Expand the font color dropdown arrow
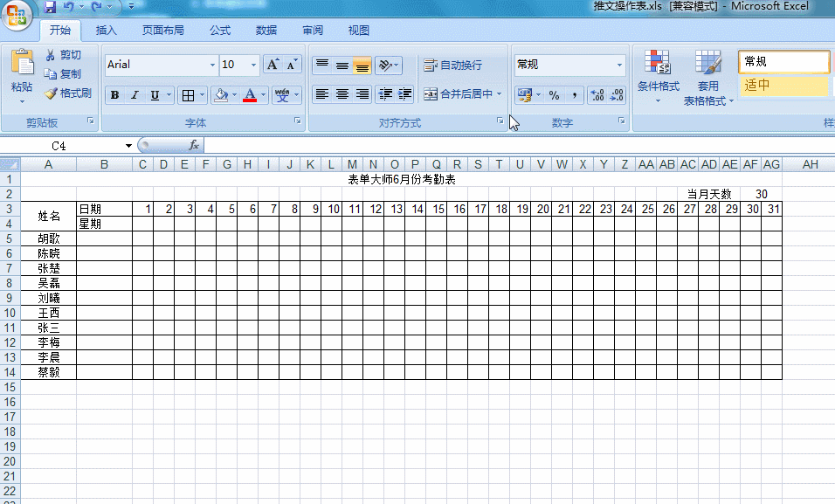Viewport: 835px width, 504px height. [x=263, y=95]
